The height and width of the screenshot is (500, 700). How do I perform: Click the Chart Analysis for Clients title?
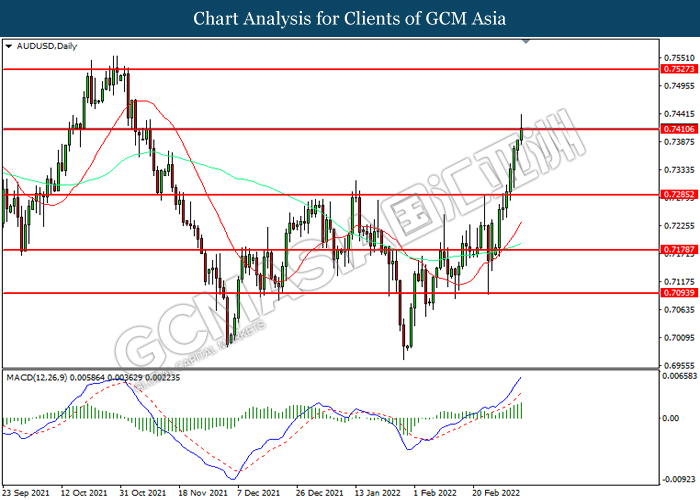(350, 19)
